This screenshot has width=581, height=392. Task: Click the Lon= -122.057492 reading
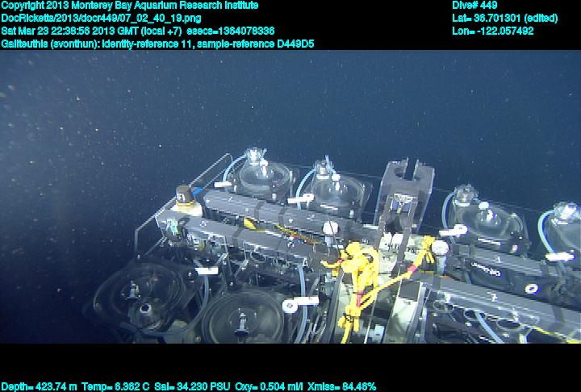[493, 31]
